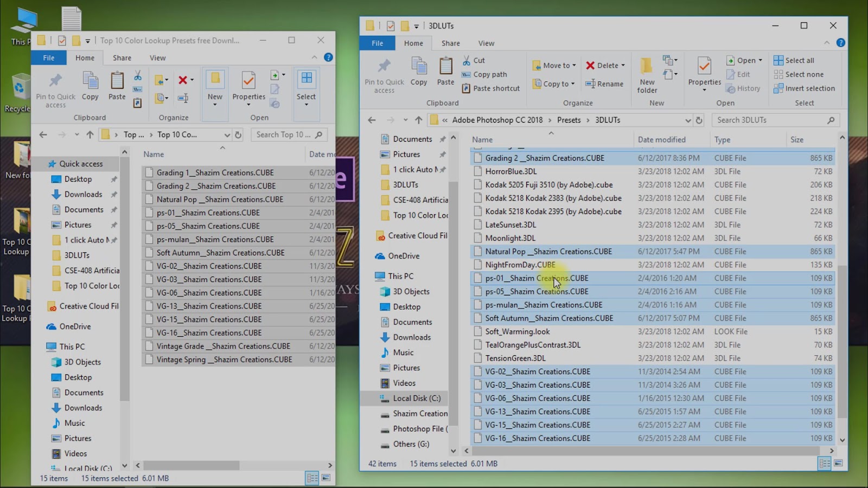Switch 3DLUTs window to large icons view
The width and height of the screenshot is (868, 488).
[838, 463]
